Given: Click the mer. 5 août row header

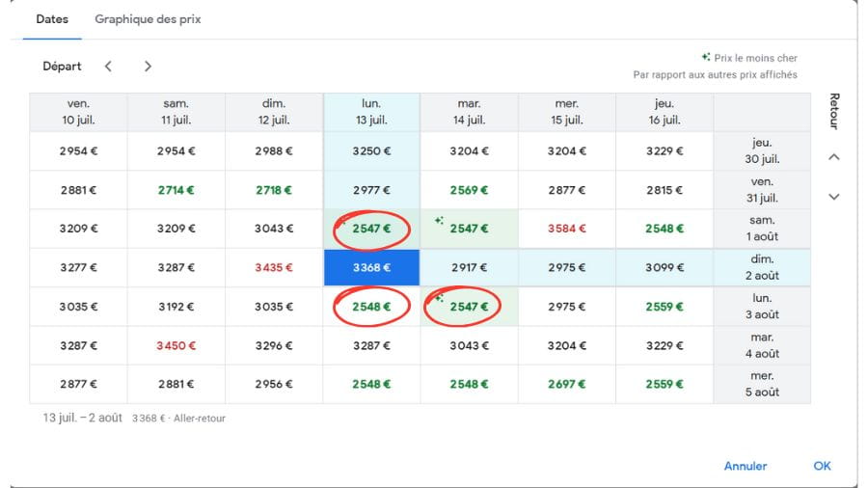Looking at the screenshot, I should pos(762,384).
